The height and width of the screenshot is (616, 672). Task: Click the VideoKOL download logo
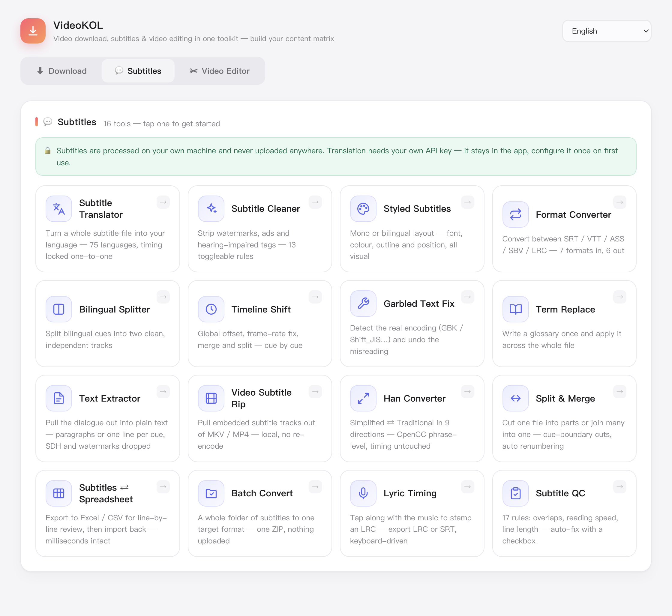click(33, 31)
